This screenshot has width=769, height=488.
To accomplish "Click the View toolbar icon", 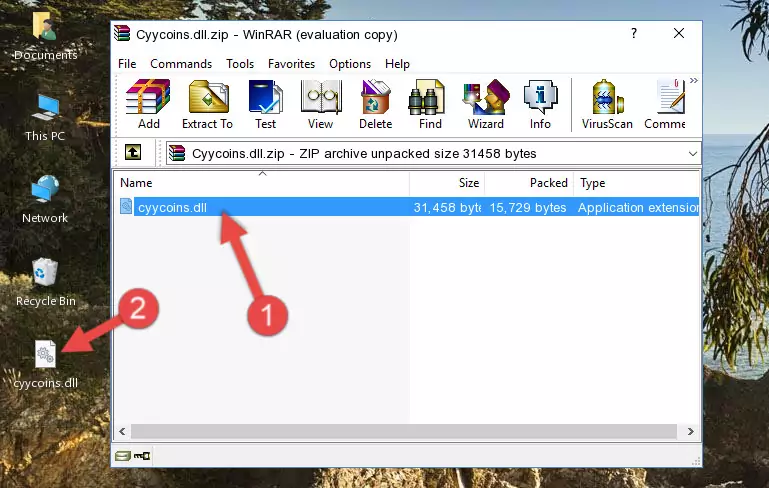I will point(321,104).
